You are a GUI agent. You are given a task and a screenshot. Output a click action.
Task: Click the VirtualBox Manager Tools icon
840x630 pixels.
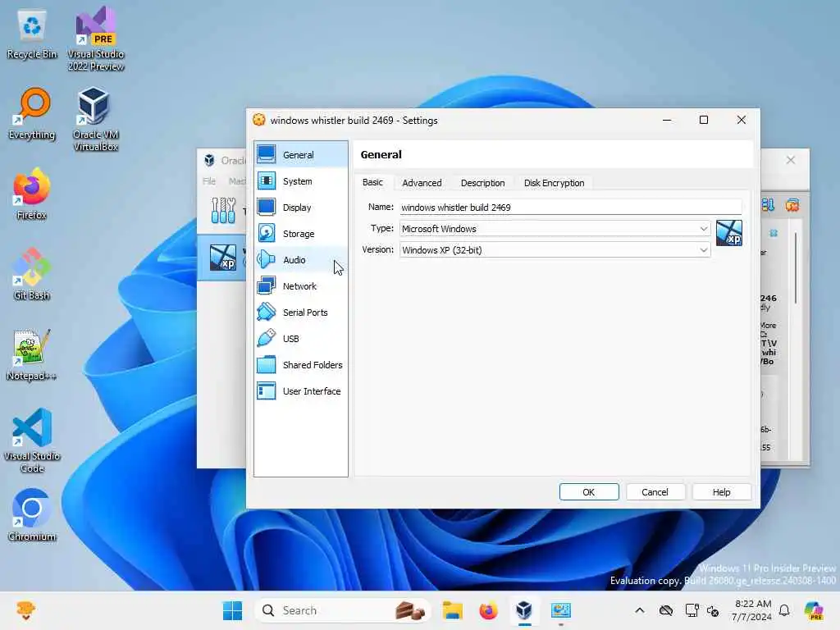coord(223,210)
